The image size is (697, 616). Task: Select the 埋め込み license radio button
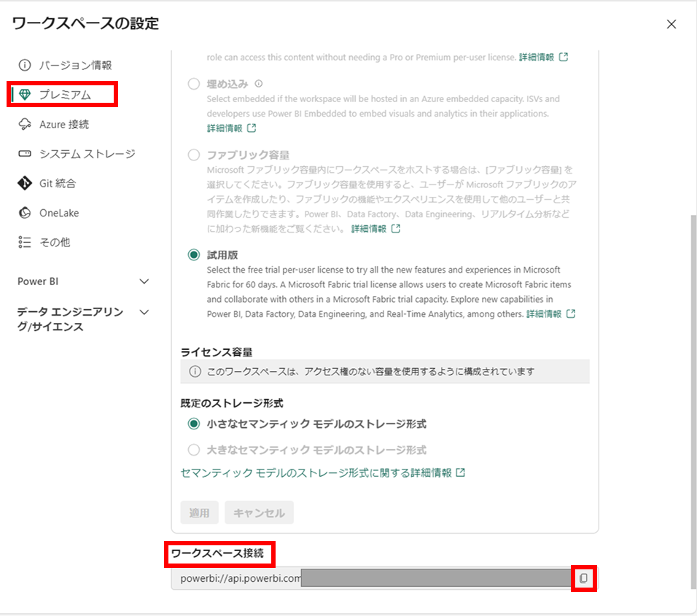pyautogui.click(x=194, y=84)
